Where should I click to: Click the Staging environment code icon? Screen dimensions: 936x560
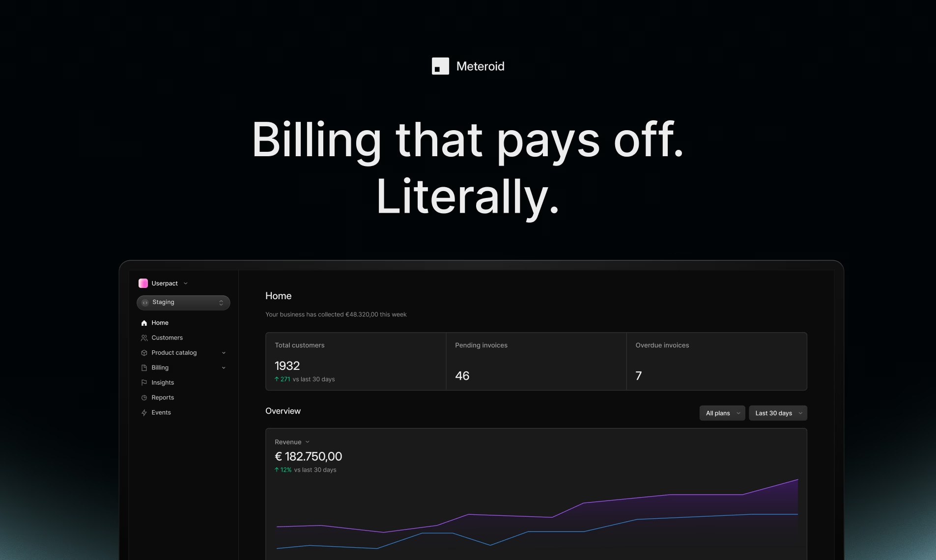[145, 303]
